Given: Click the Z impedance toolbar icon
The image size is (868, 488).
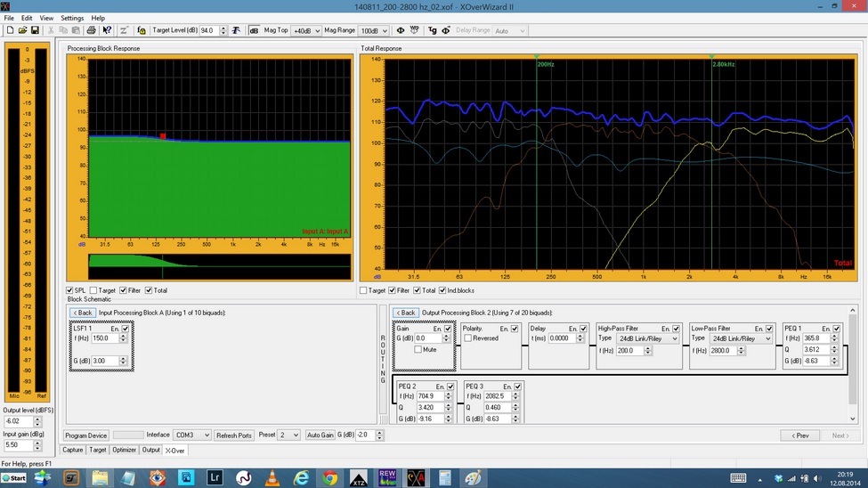Looking at the screenshot, I should coord(124,30).
